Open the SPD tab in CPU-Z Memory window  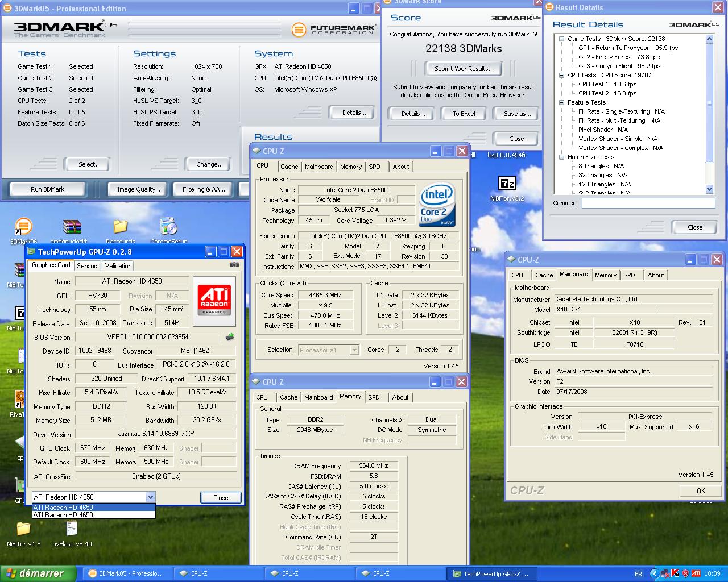tap(374, 397)
